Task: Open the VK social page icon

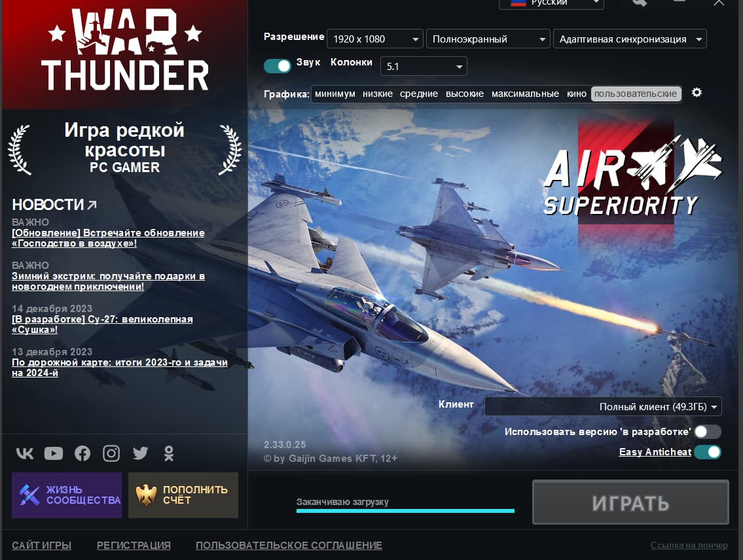Action: point(24,453)
